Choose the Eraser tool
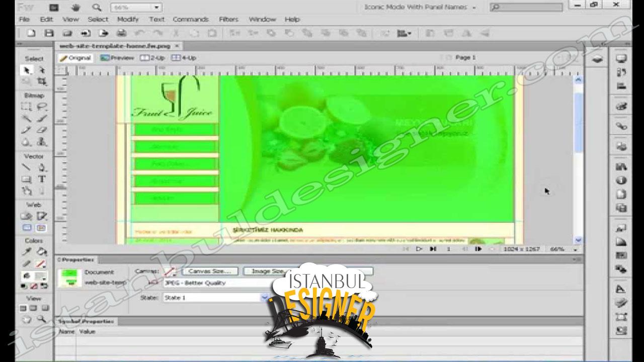 tap(42, 130)
